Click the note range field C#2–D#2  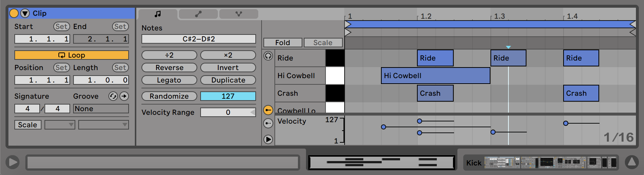point(199,39)
